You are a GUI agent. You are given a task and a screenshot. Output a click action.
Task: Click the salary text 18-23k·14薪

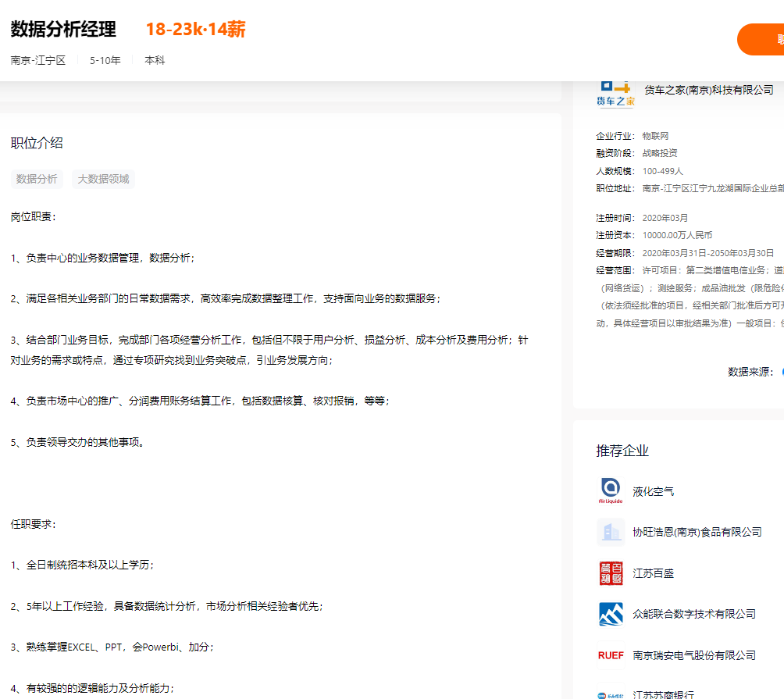[195, 30]
